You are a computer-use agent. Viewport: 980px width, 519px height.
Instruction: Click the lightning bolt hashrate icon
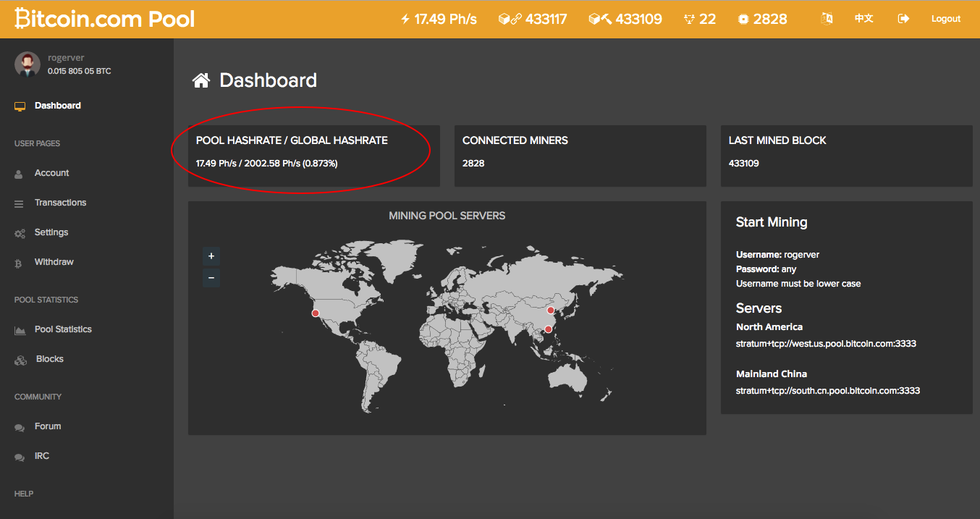click(x=405, y=19)
